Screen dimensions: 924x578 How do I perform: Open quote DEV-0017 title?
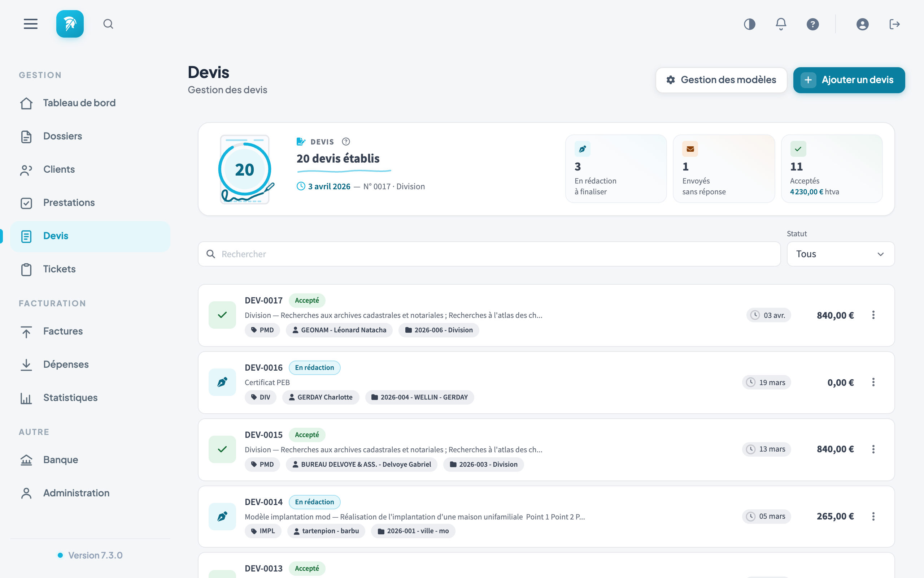pos(263,301)
